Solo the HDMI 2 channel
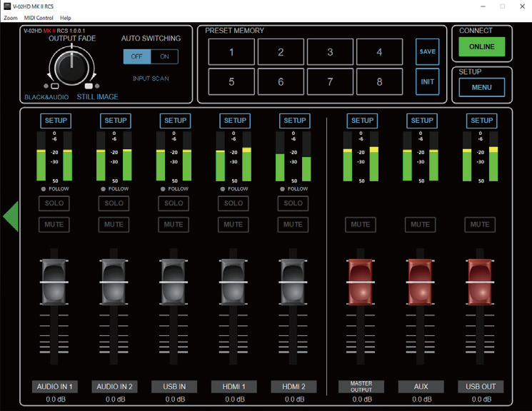The width and height of the screenshot is (532, 411). [x=293, y=203]
